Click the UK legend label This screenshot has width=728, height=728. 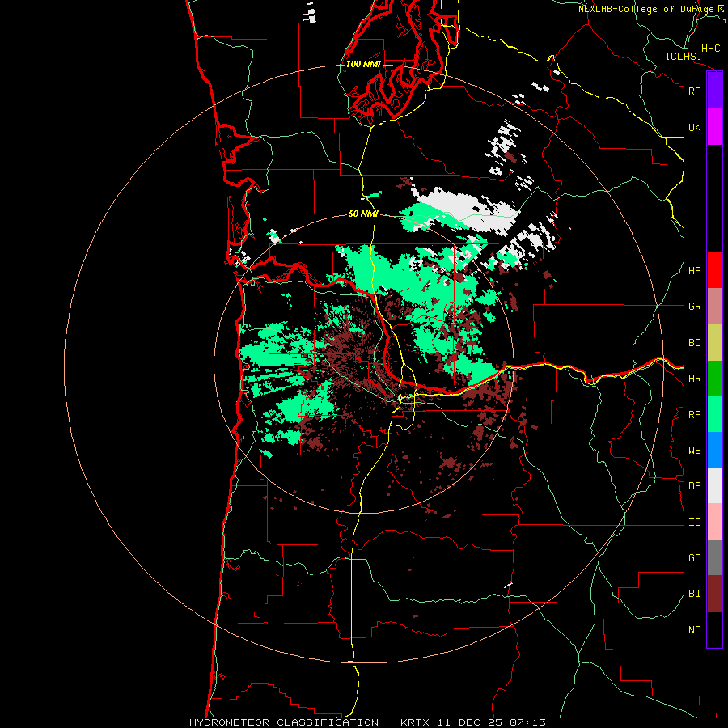pyautogui.click(x=694, y=127)
